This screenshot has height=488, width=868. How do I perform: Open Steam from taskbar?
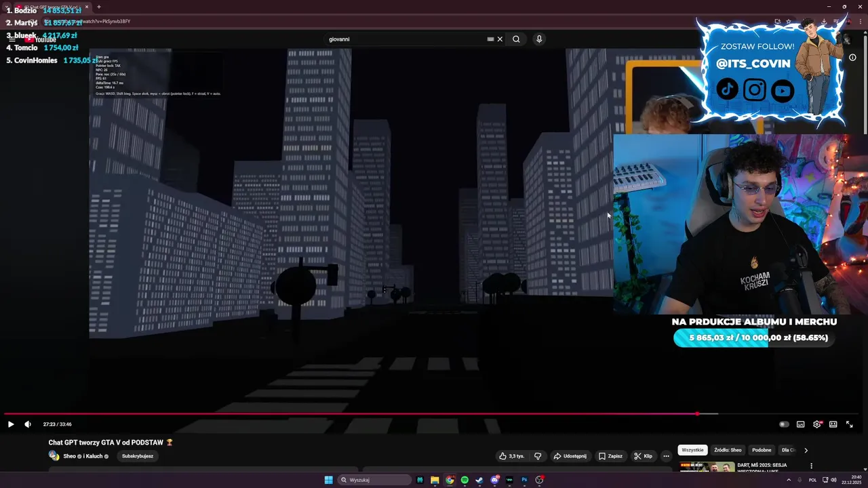[479, 480]
